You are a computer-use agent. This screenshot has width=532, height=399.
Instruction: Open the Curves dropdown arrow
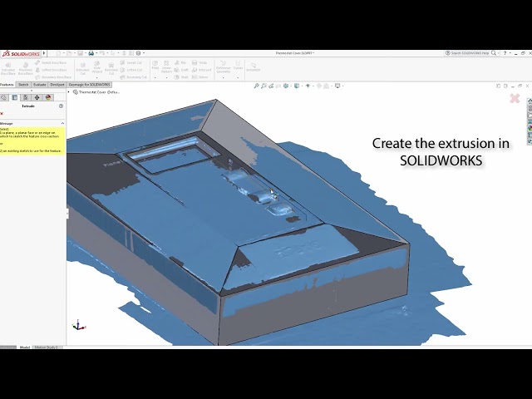[x=238, y=77]
